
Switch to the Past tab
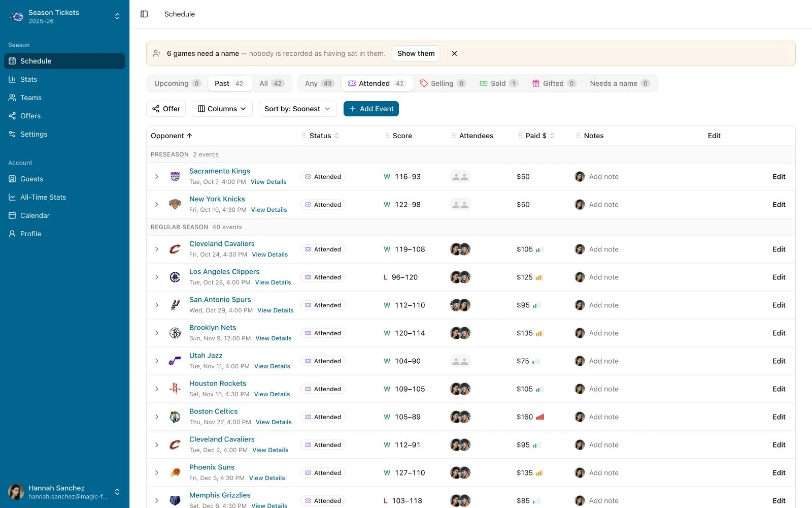point(230,83)
